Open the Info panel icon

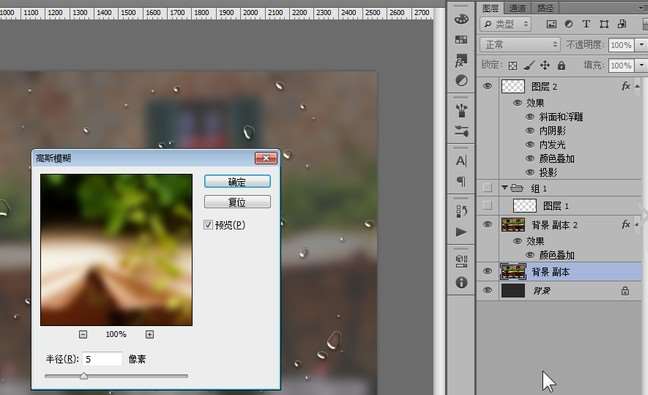tap(461, 283)
